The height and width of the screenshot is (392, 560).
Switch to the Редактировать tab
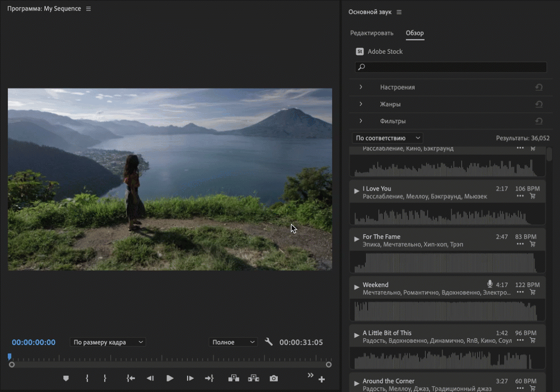(x=372, y=33)
